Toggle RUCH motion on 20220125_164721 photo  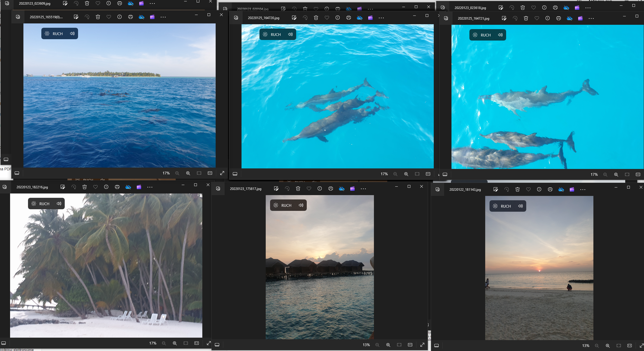coord(482,35)
